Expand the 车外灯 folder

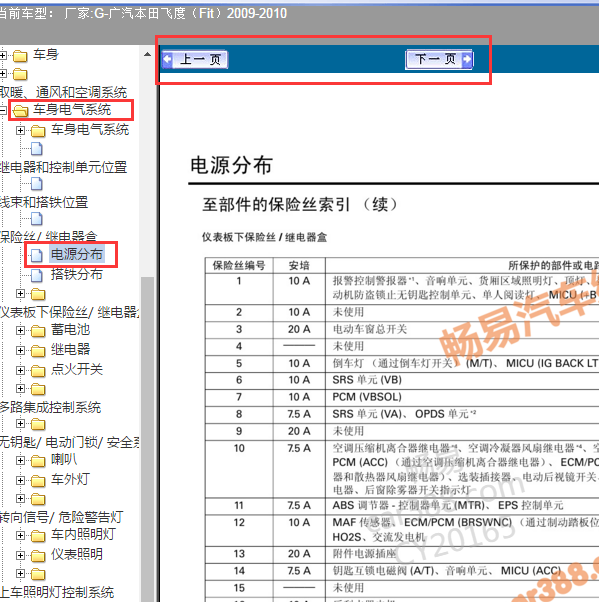click(20, 480)
